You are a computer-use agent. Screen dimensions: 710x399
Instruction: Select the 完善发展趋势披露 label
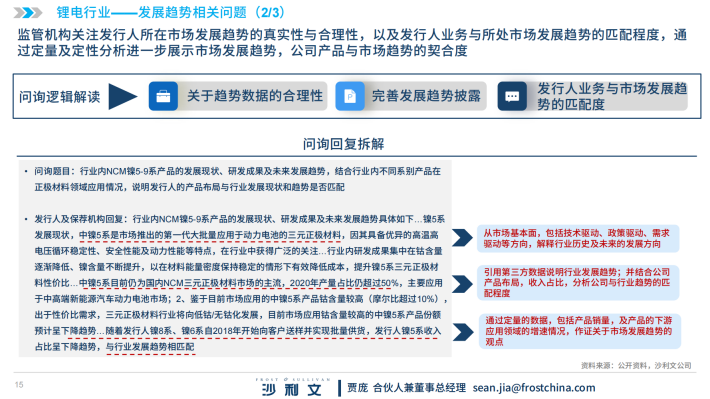click(426, 96)
